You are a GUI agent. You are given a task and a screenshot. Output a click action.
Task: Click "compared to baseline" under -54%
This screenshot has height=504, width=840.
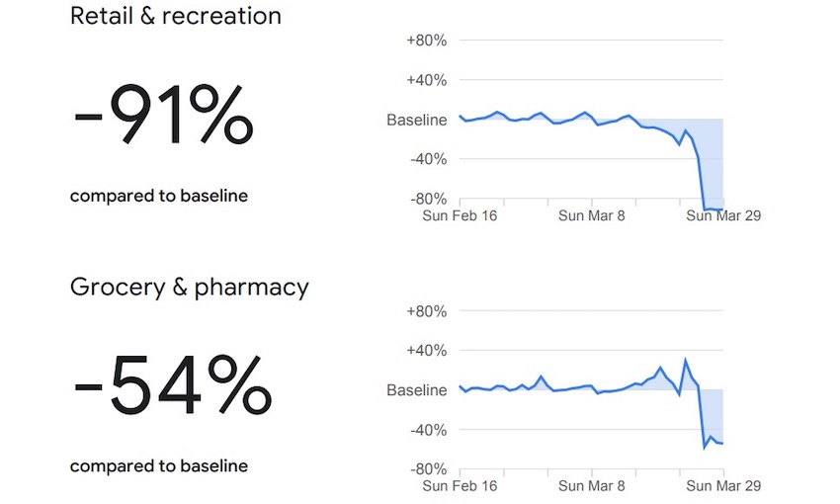[159, 465]
